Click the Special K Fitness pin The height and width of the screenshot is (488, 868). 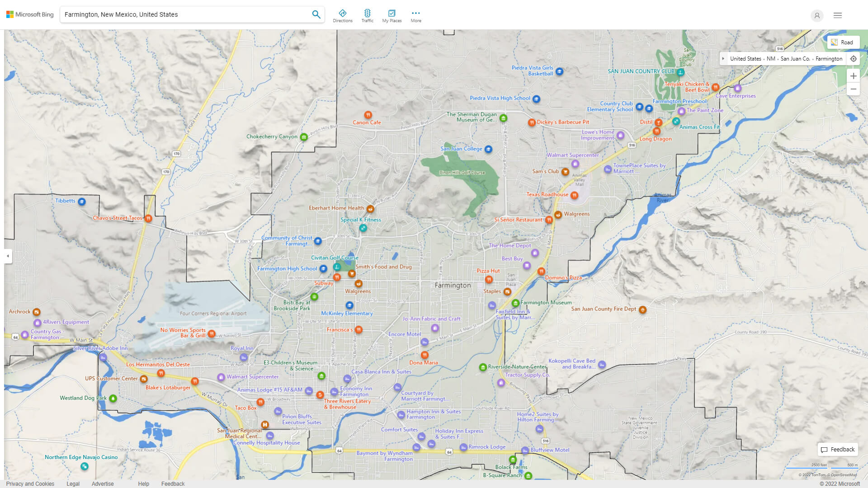point(363,228)
